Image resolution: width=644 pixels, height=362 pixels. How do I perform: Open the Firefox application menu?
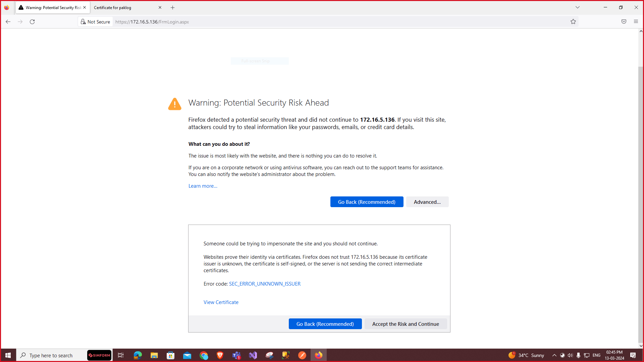[x=636, y=21]
